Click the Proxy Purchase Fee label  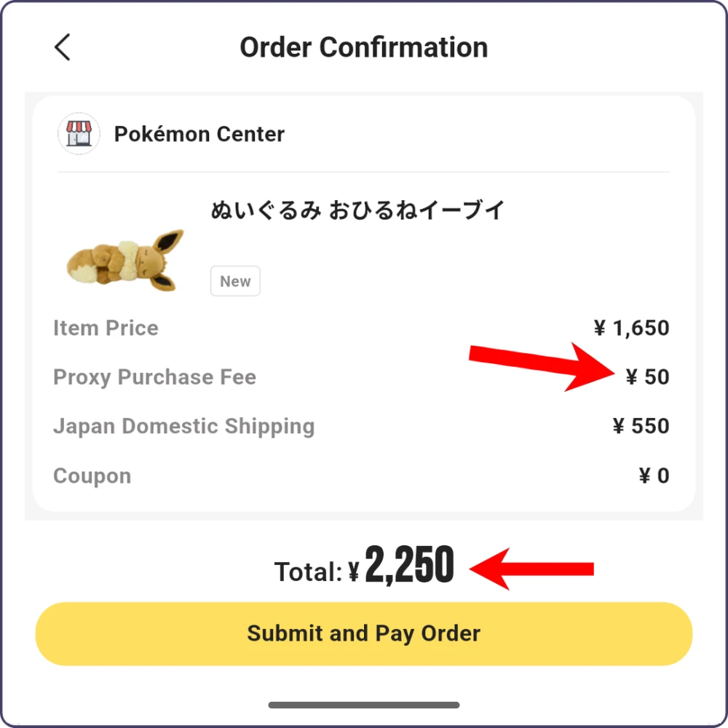154,377
